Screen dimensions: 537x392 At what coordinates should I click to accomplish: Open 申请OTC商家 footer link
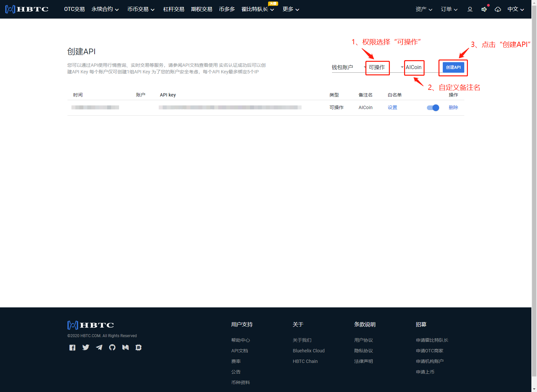pos(430,351)
